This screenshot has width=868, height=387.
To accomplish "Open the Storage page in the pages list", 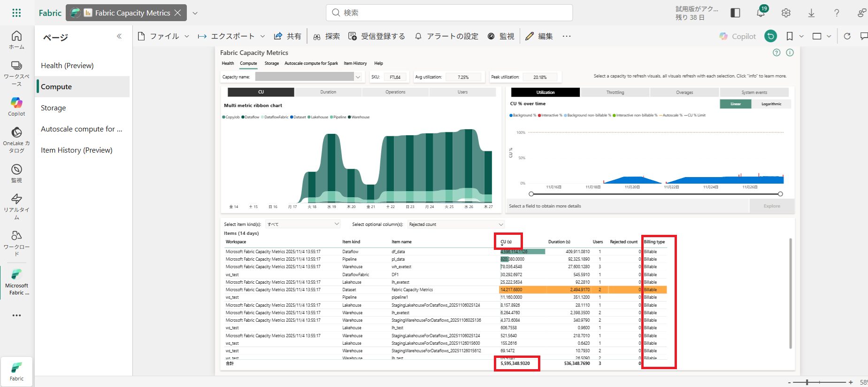I will (x=54, y=108).
